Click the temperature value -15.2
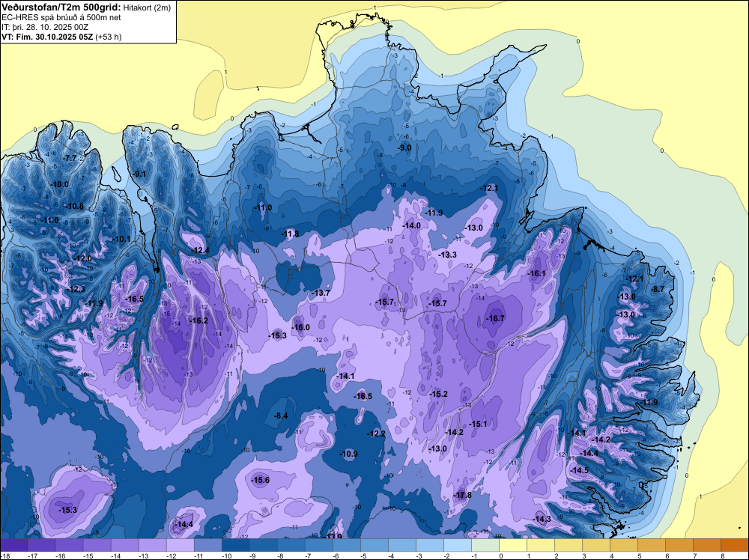Viewport: 749px width, 560px height. click(x=438, y=395)
